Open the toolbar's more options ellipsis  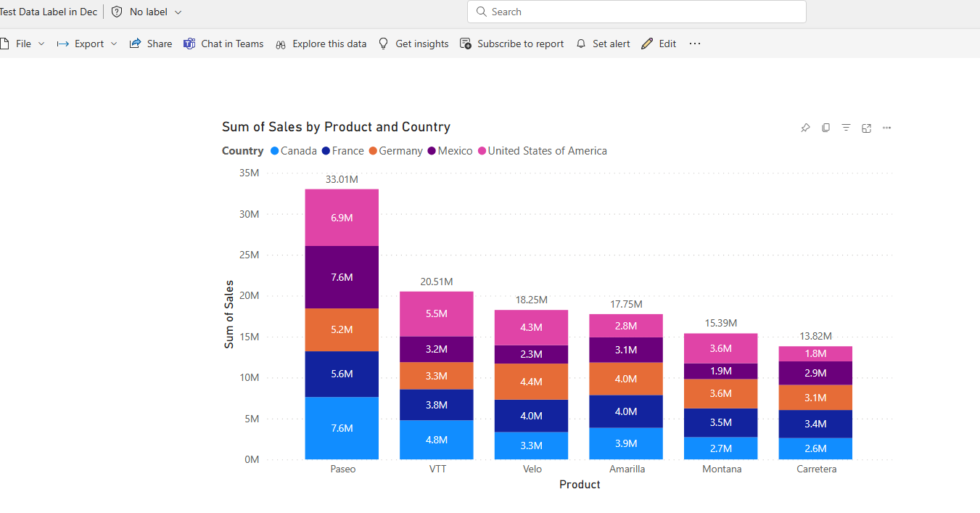pyautogui.click(x=695, y=44)
